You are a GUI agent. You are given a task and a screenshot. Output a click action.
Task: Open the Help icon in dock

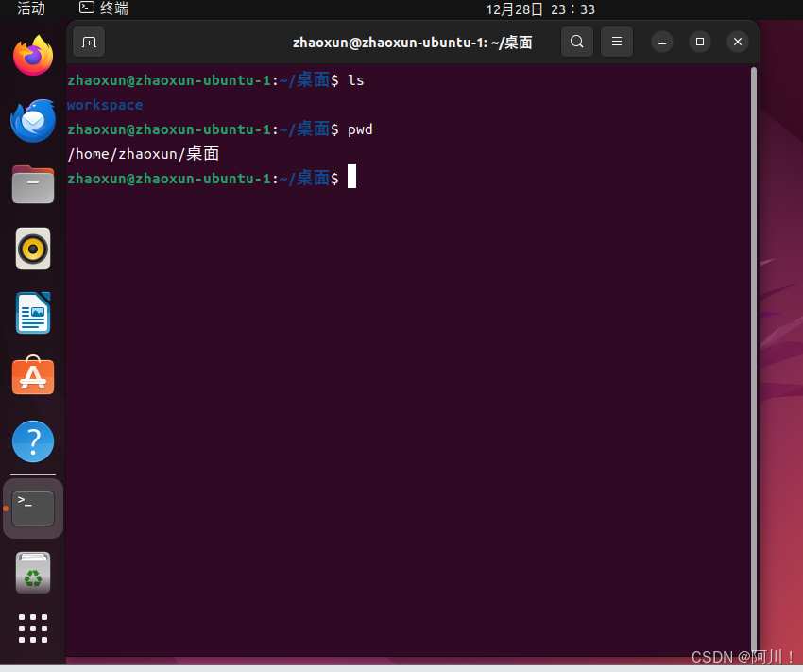(33, 441)
